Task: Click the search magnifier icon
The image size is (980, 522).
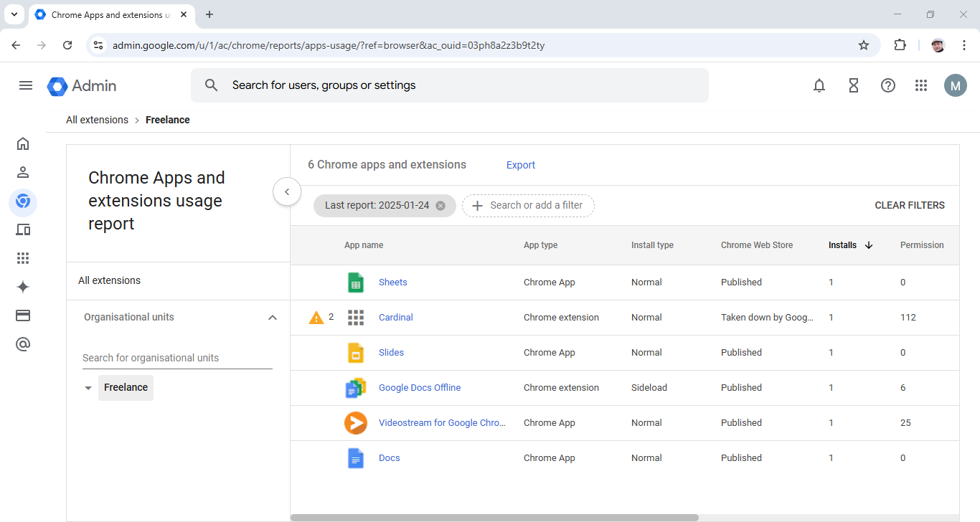Action: 211,85
